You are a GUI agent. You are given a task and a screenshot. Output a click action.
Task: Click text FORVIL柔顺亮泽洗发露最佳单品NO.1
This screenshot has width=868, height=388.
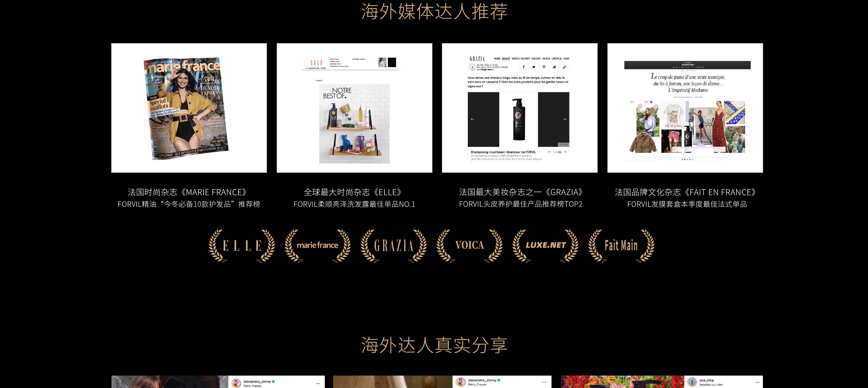(x=354, y=204)
